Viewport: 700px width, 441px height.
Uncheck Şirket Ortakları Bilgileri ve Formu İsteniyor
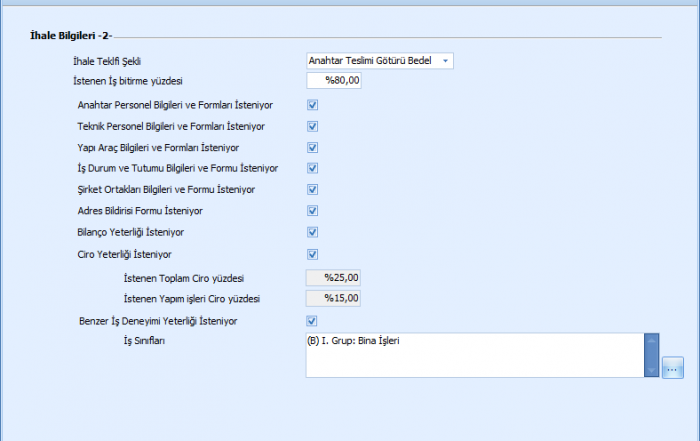312,189
